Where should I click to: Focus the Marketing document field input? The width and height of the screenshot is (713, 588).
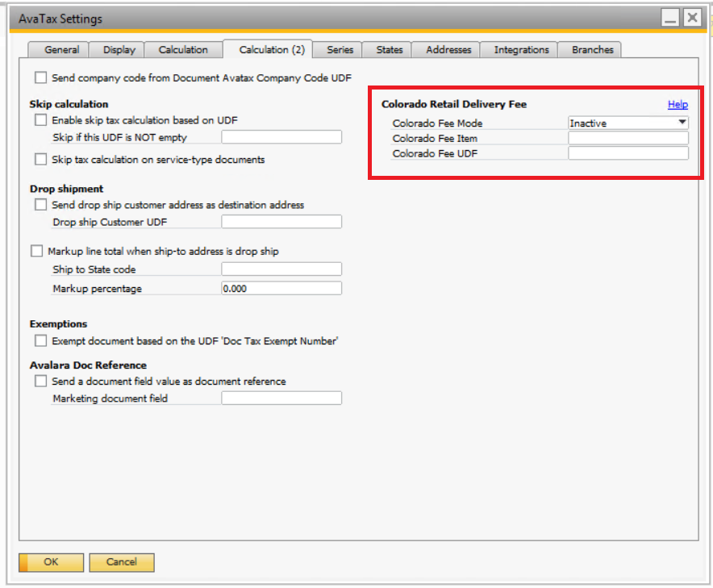(x=281, y=398)
